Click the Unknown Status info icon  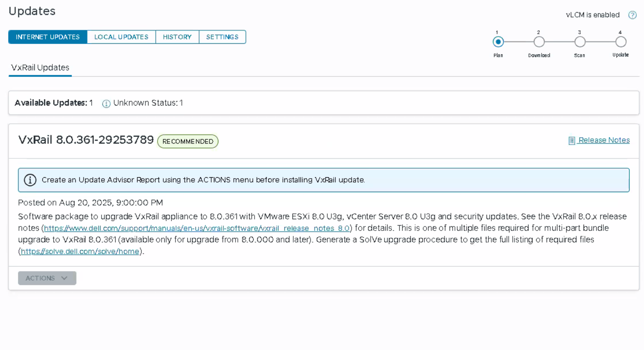106,104
